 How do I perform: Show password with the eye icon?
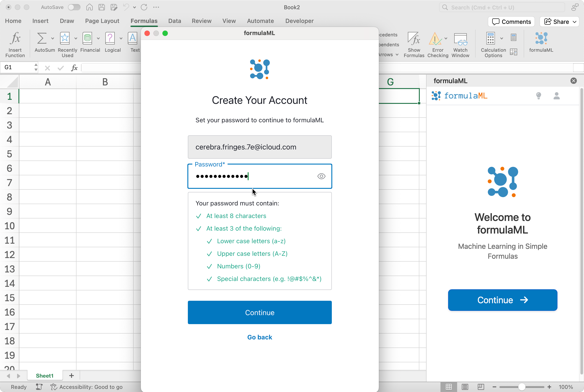click(321, 176)
